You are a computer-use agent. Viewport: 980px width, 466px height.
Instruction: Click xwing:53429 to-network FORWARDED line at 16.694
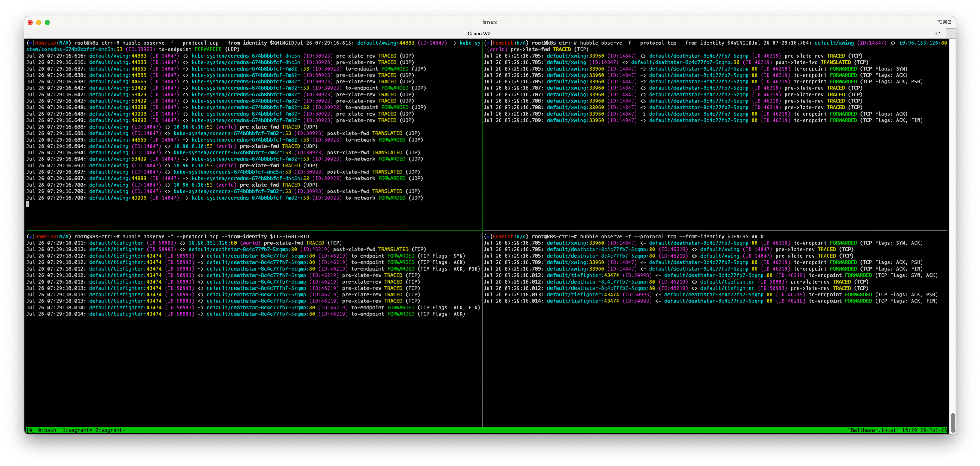224,159
